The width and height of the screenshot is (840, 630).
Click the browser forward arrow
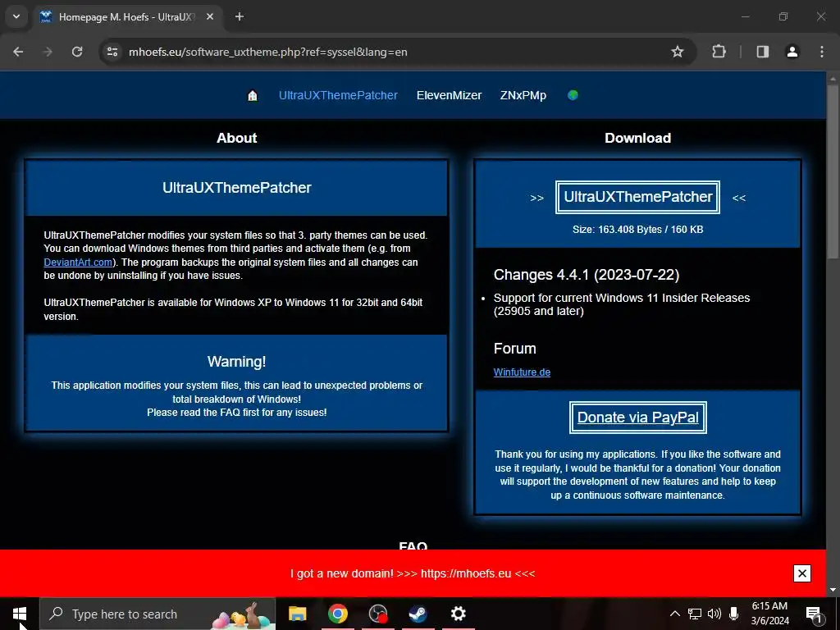[x=48, y=52]
